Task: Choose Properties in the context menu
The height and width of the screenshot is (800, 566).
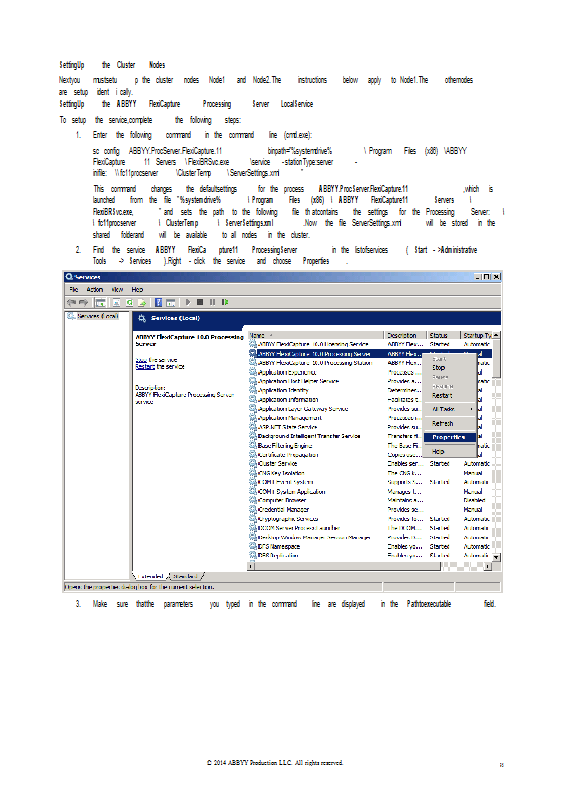Action: point(449,437)
